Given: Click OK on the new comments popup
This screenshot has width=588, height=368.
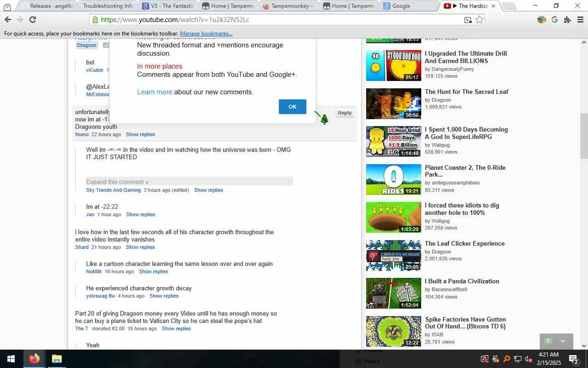Looking at the screenshot, I should (292, 107).
